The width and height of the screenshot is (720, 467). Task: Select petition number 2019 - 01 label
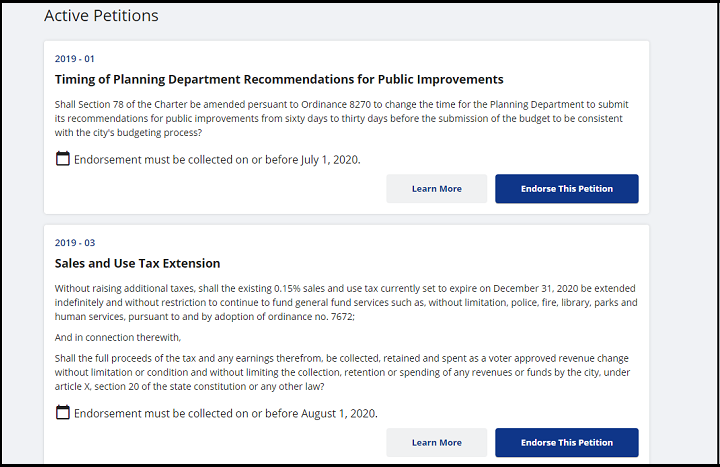pos(74,59)
